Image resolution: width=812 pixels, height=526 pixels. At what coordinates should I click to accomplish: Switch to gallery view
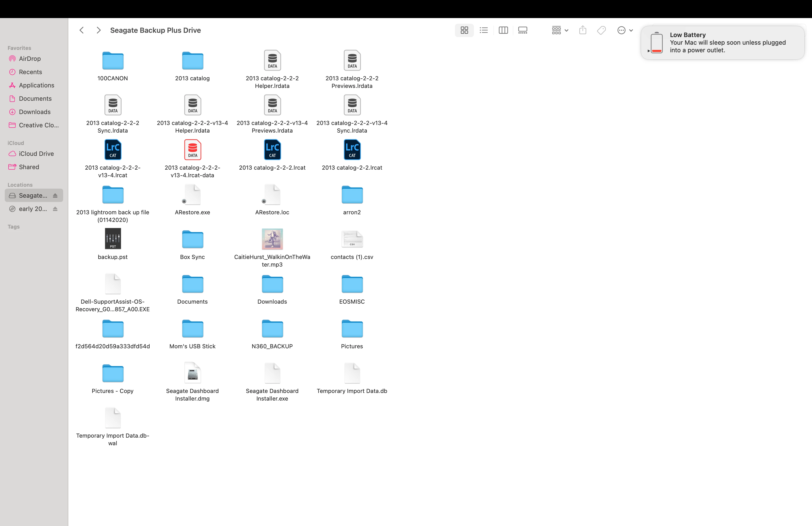pos(522,30)
